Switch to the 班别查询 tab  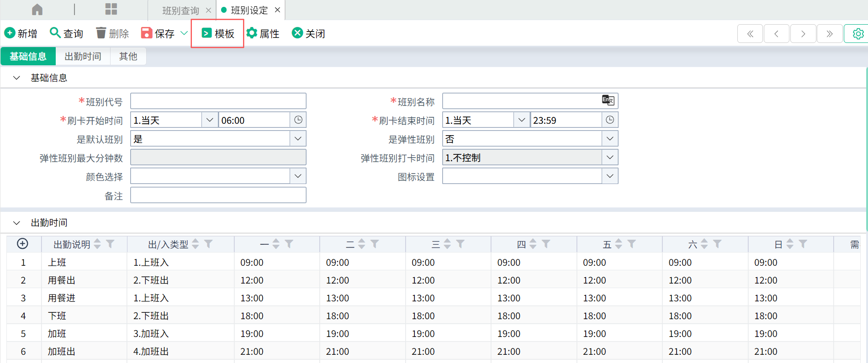click(180, 11)
